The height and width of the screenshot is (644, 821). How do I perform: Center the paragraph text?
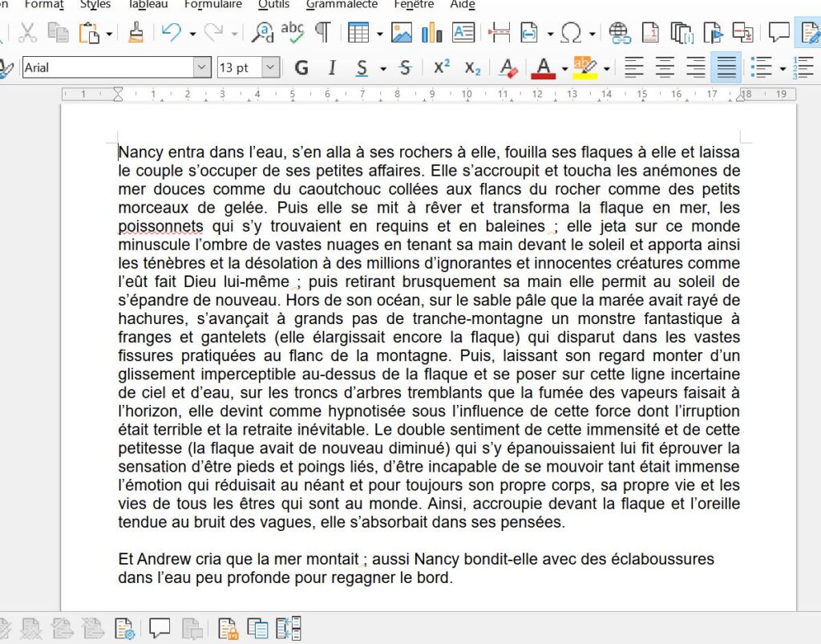665,67
